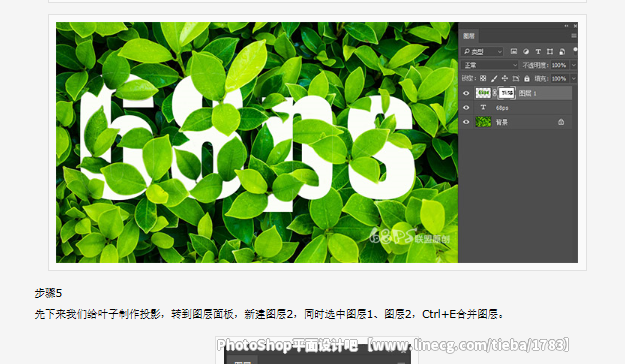This screenshot has height=364, width=625.
Task: Click lock position move icon
Action: pyautogui.click(x=505, y=79)
